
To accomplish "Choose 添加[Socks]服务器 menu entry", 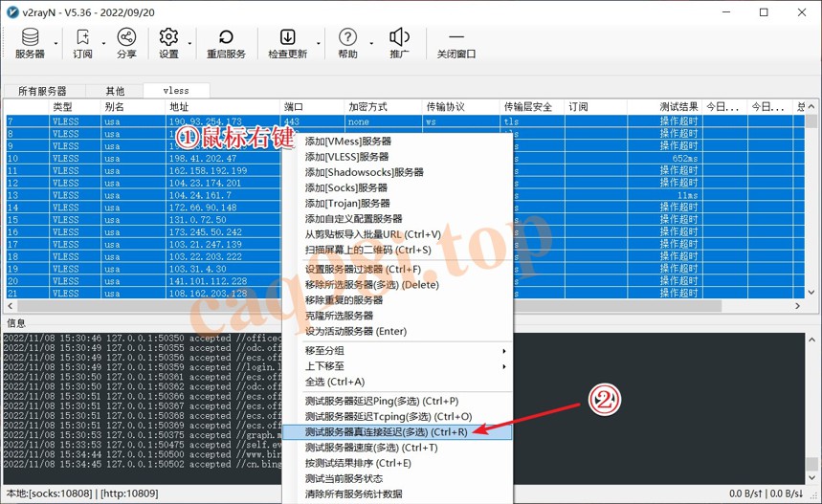I will [x=397, y=187].
